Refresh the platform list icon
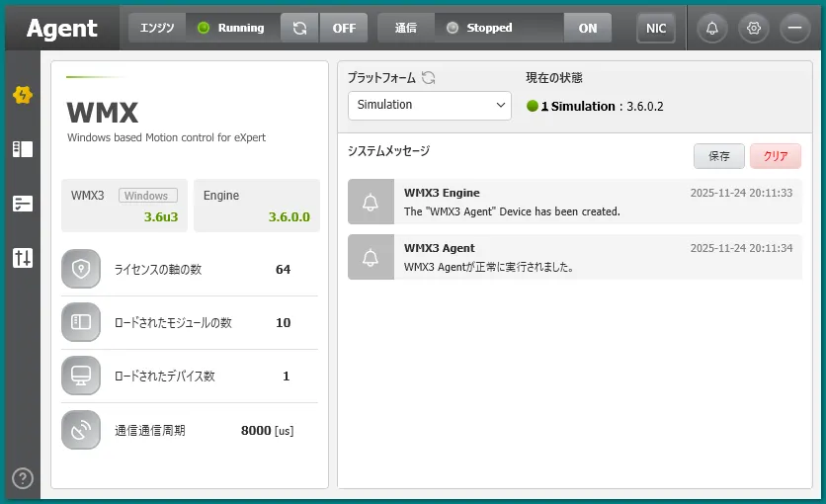Screen dimensions: 826x504 429,78
